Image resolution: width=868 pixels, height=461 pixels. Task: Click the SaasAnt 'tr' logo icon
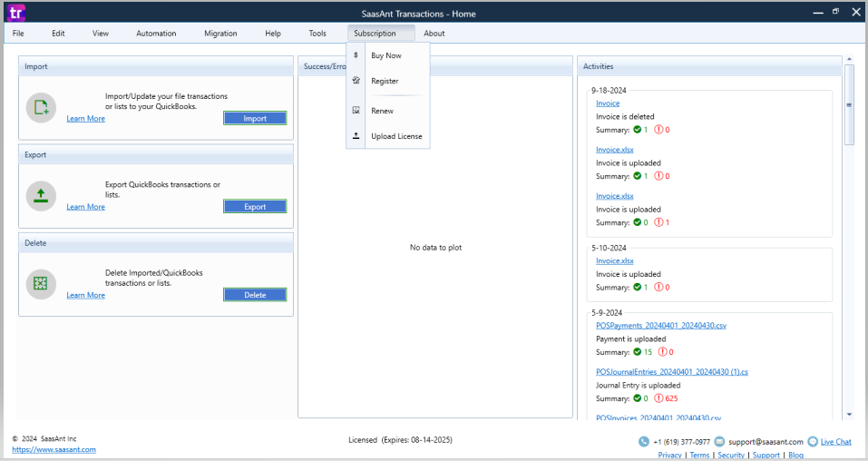(16, 13)
